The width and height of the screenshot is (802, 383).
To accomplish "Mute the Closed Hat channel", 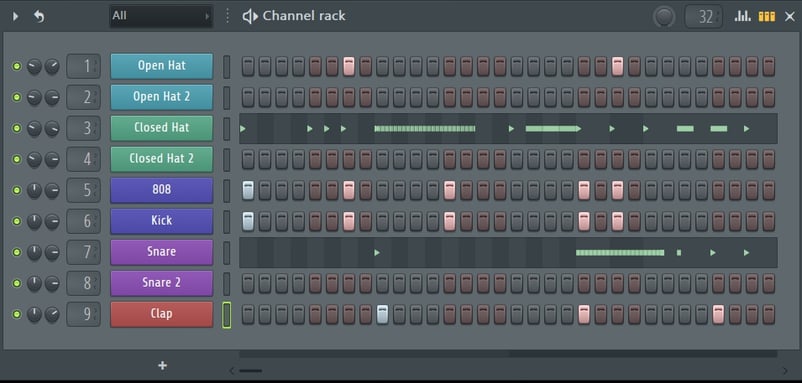I will click(x=17, y=128).
